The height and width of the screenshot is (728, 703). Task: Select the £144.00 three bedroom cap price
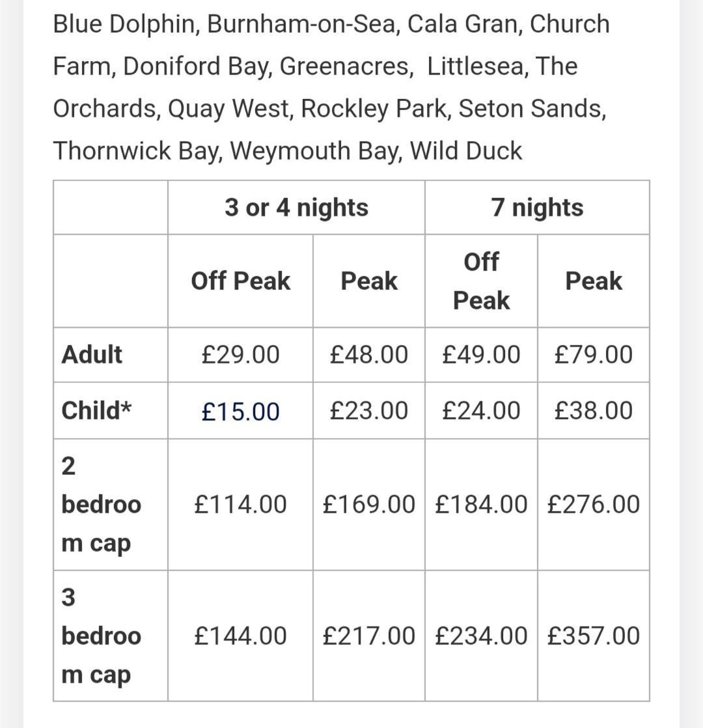[x=240, y=636]
